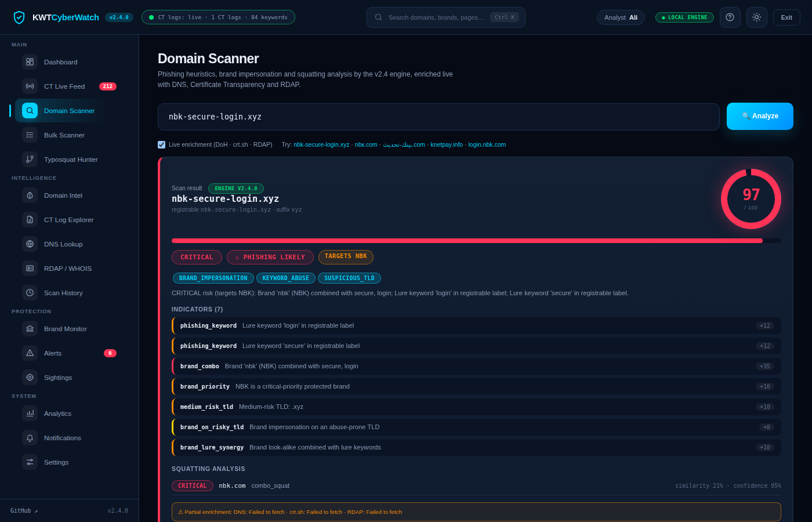This screenshot has height=522, width=812.
Task: Open DNS Lookup globe icon
Action: tap(30, 244)
